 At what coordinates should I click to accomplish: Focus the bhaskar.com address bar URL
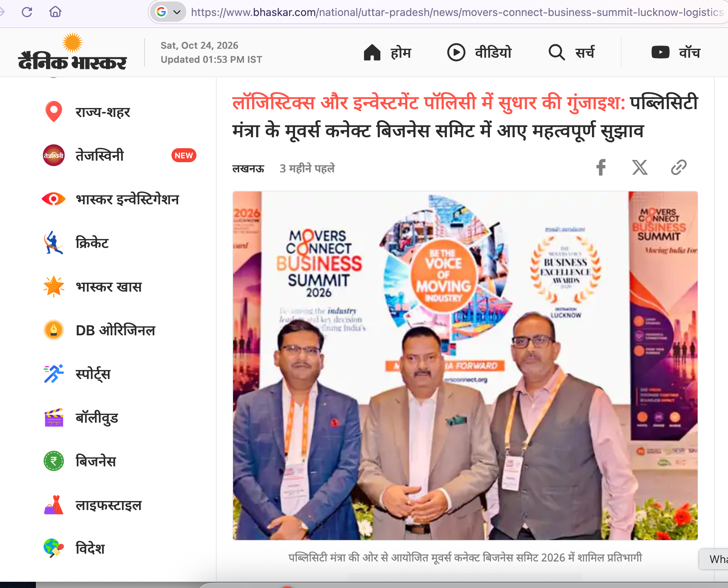(457, 12)
